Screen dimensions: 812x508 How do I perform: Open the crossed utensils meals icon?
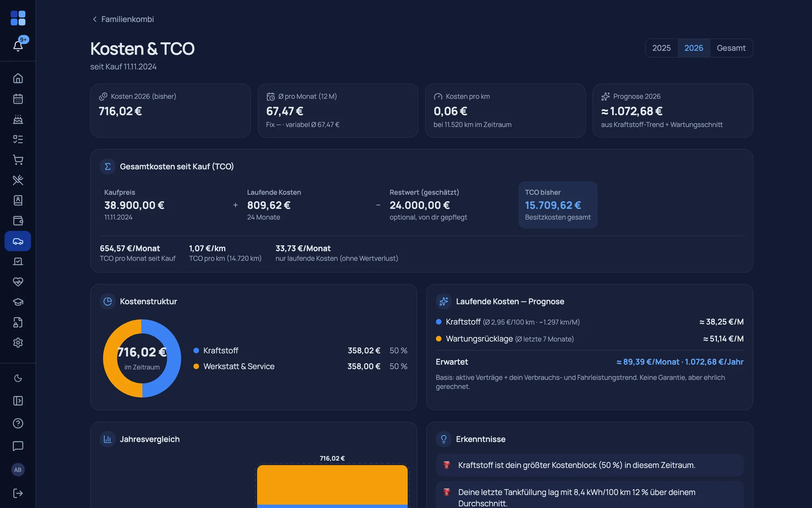pyautogui.click(x=18, y=180)
